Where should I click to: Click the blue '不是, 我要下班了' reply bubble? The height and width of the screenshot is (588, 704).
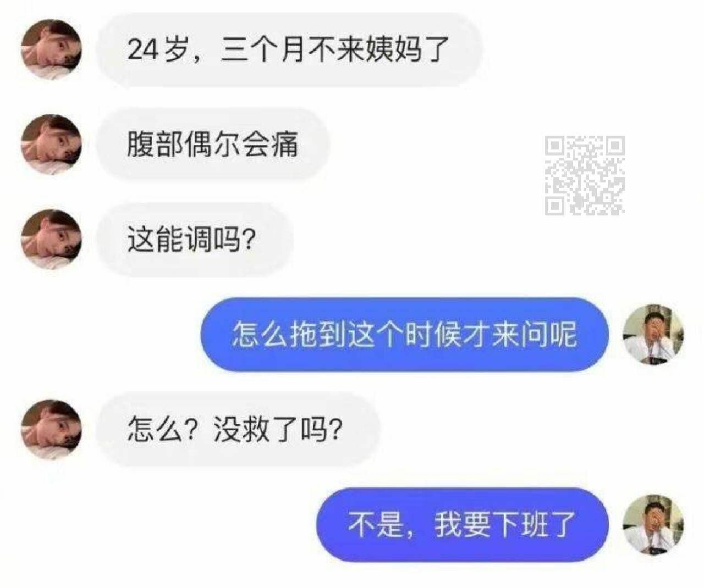pos(463,524)
